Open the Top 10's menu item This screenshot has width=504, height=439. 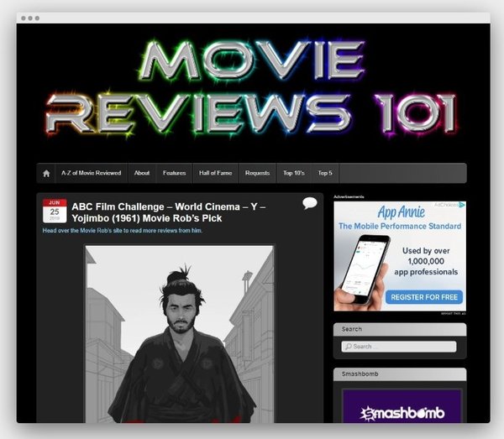pyautogui.click(x=294, y=173)
